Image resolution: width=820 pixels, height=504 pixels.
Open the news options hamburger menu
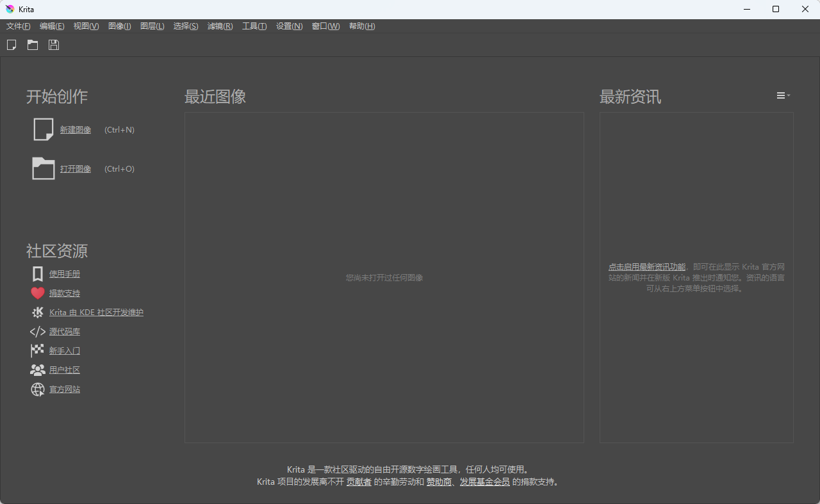[x=783, y=95]
